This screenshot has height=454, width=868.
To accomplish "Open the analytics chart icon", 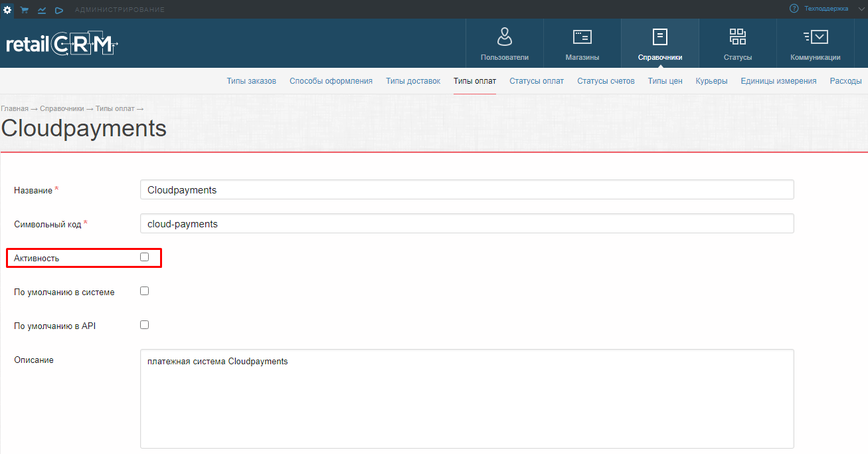I will pyautogui.click(x=42, y=9).
